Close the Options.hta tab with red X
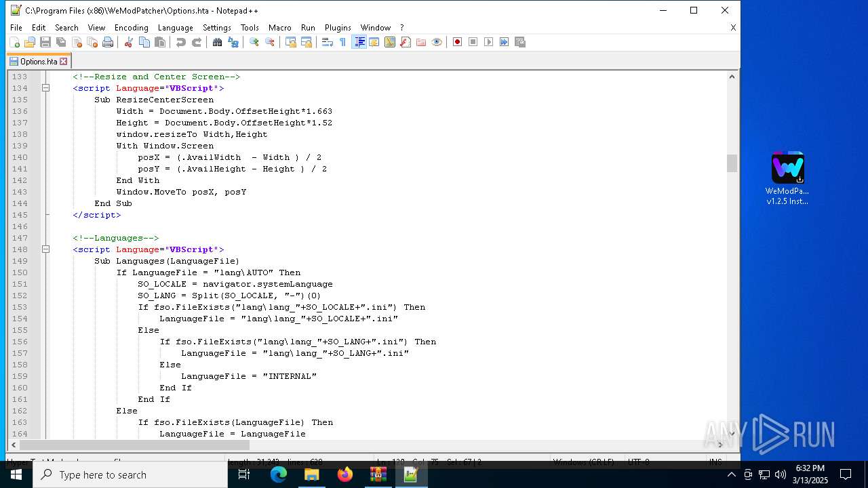Viewport: 868px width, 488px height. (x=64, y=61)
